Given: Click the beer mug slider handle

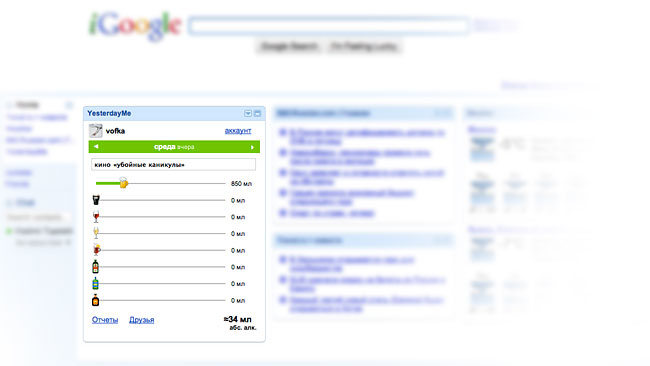Looking at the screenshot, I should tap(124, 183).
